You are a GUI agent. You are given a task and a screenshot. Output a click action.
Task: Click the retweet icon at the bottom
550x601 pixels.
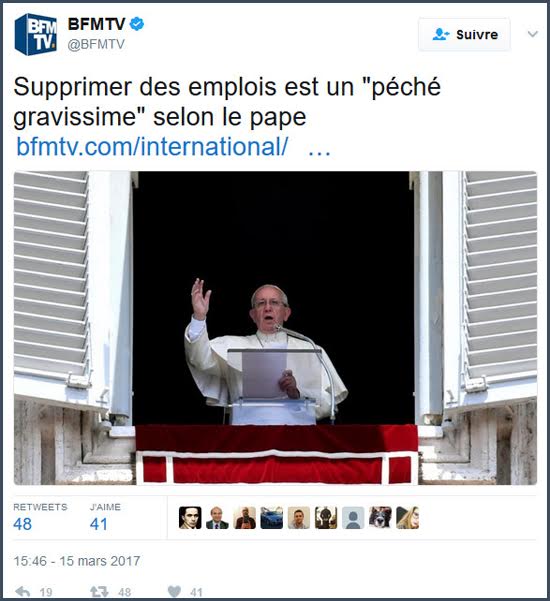click(x=99, y=592)
